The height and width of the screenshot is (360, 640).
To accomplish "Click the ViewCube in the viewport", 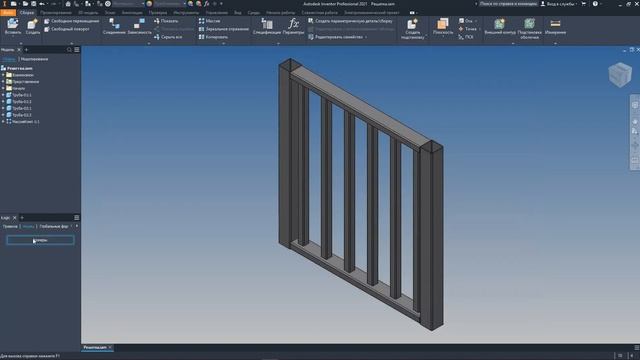I will [620, 75].
